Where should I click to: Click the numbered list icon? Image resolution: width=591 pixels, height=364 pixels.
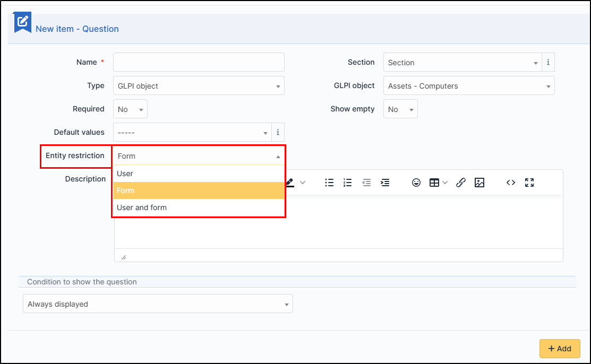(x=347, y=183)
